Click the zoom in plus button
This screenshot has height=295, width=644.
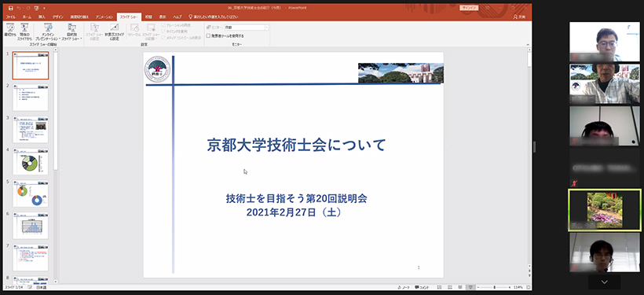click(510, 287)
